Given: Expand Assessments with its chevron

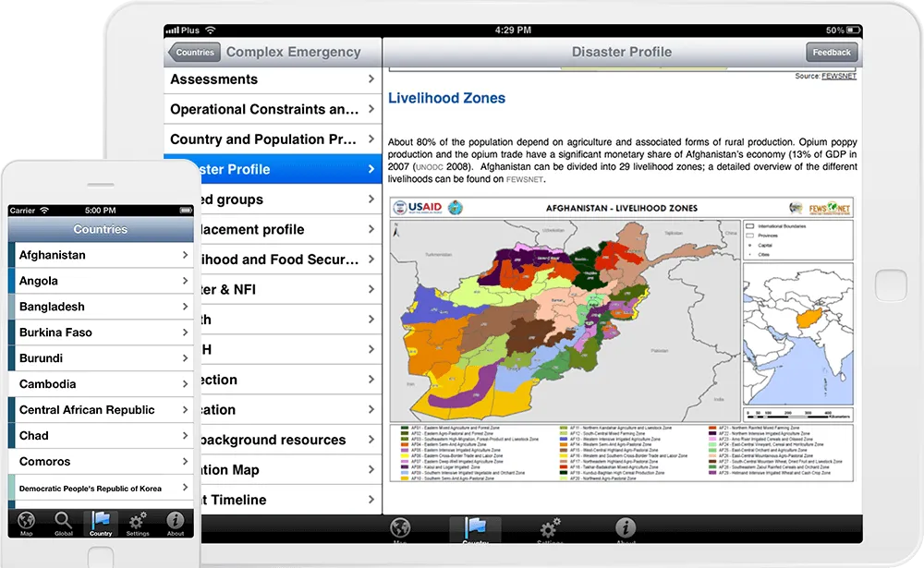Looking at the screenshot, I should [x=371, y=79].
